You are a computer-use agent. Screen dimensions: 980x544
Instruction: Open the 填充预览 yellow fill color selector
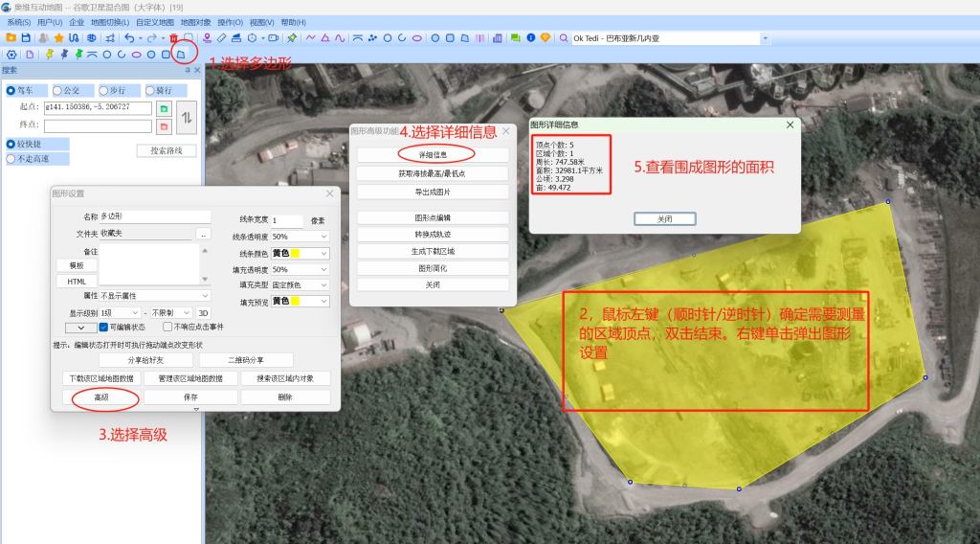coord(300,301)
